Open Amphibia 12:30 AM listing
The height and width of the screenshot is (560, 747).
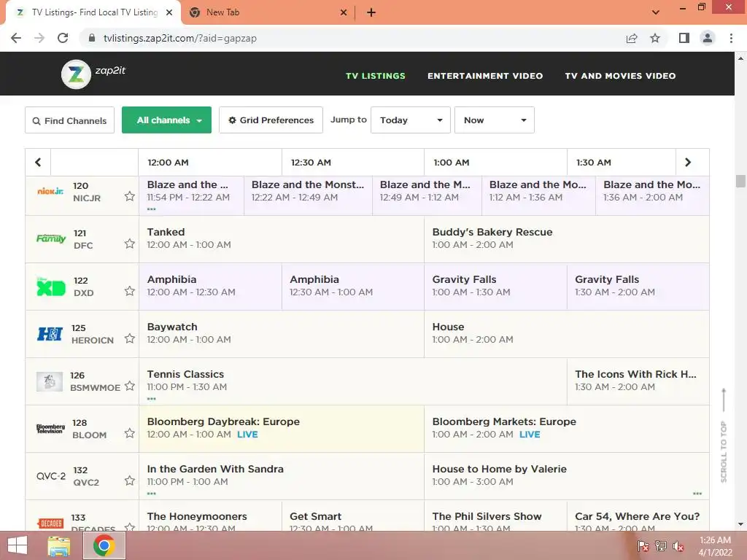[x=352, y=286]
